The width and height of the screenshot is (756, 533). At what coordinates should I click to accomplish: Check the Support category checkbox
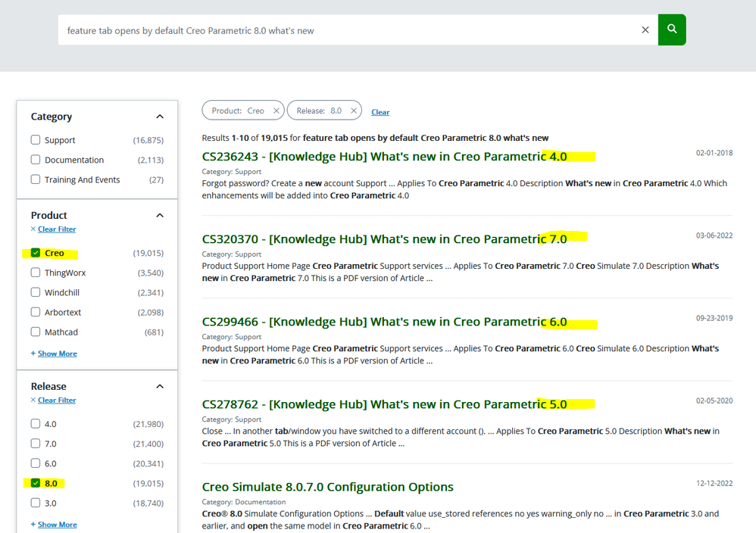pyautogui.click(x=35, y=140)
